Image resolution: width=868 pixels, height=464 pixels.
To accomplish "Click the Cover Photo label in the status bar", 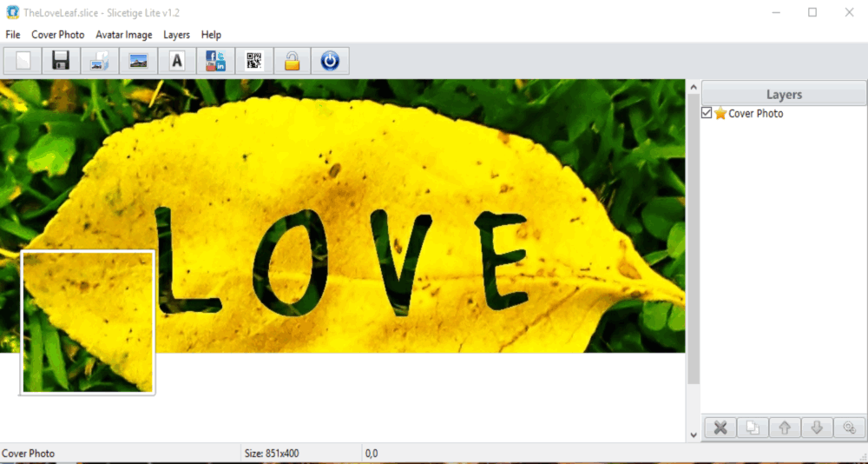I will [x=29, y=454].
